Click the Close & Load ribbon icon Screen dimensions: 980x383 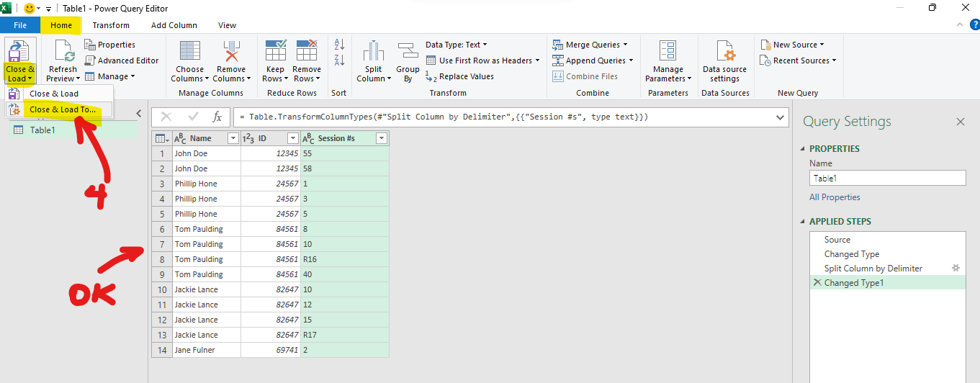click(x=19, y=52)
